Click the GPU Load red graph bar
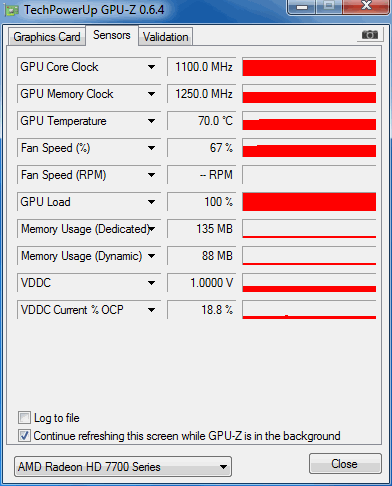Viewport: 392px width, 486px height. point(309,202)
